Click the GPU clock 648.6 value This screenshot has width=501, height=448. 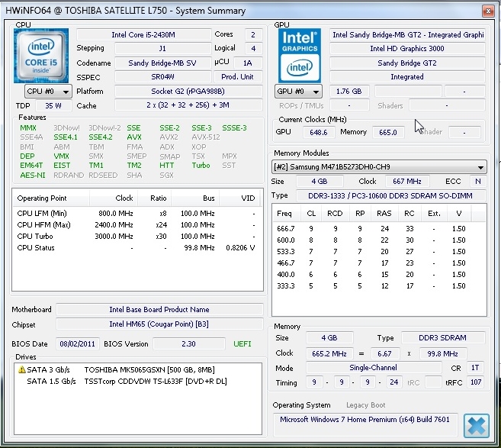coord(319,132)
